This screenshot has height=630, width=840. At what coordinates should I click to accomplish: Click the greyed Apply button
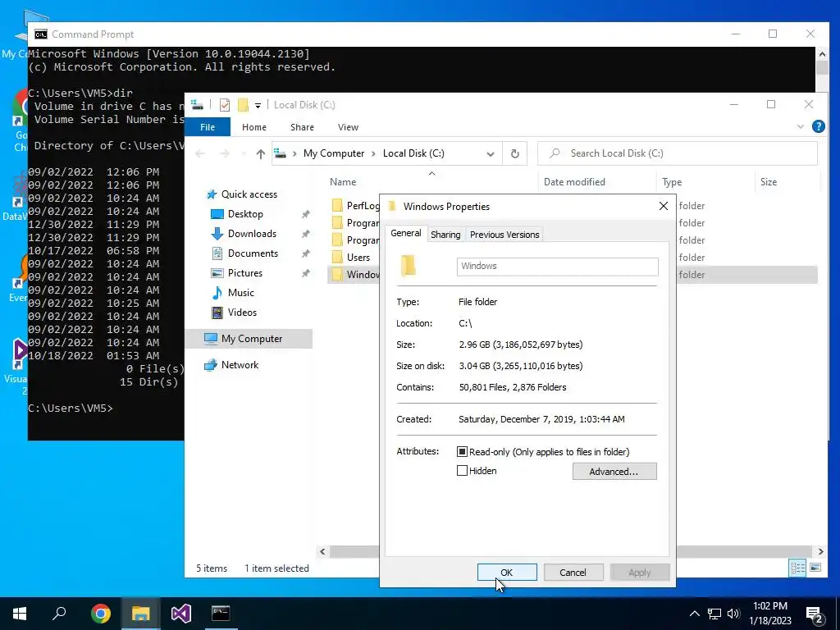pyautogui.click(x=640, y=572)
